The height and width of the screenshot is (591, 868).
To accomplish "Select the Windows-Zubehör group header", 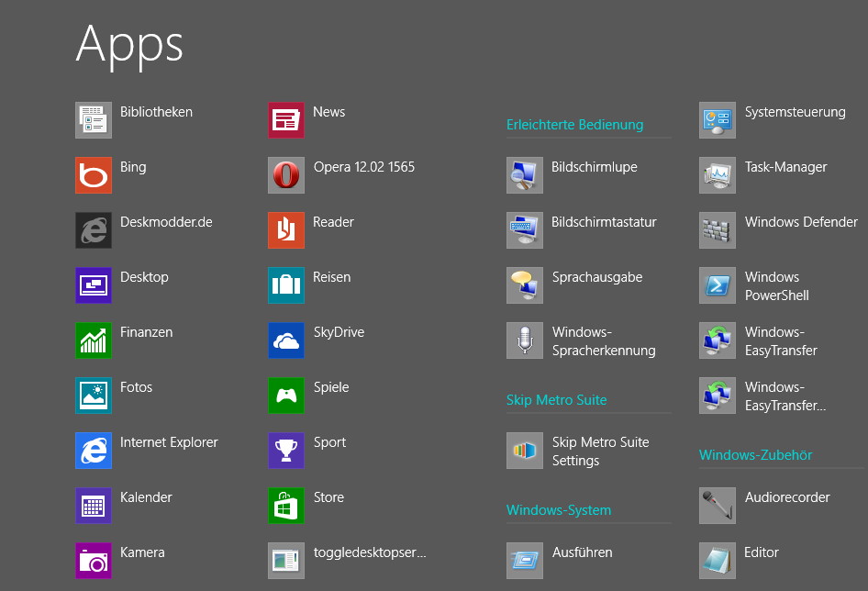I will point(756,455).
